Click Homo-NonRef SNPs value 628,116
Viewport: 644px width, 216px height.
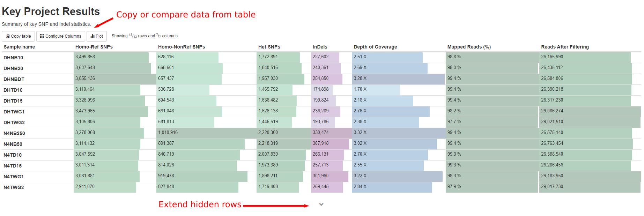(x=166, y=57)
